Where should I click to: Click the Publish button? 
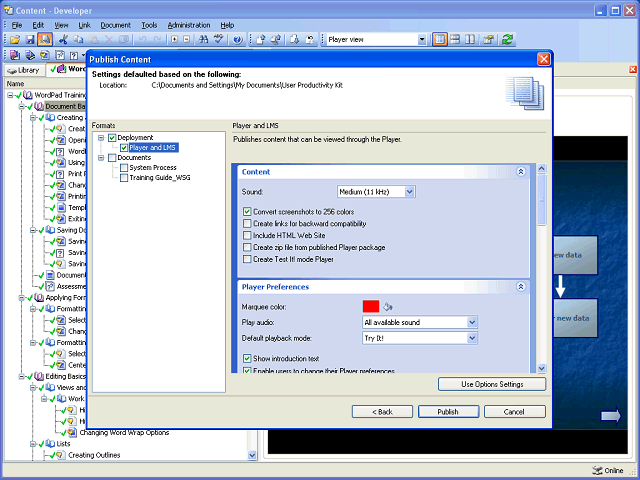pos(448,412)
